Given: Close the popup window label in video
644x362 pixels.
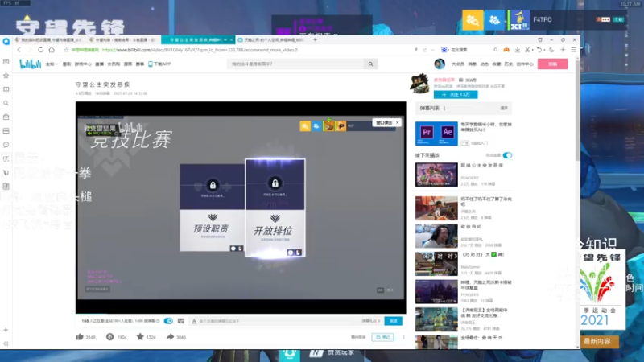Looking at the screenshot, I should [397, 123].
